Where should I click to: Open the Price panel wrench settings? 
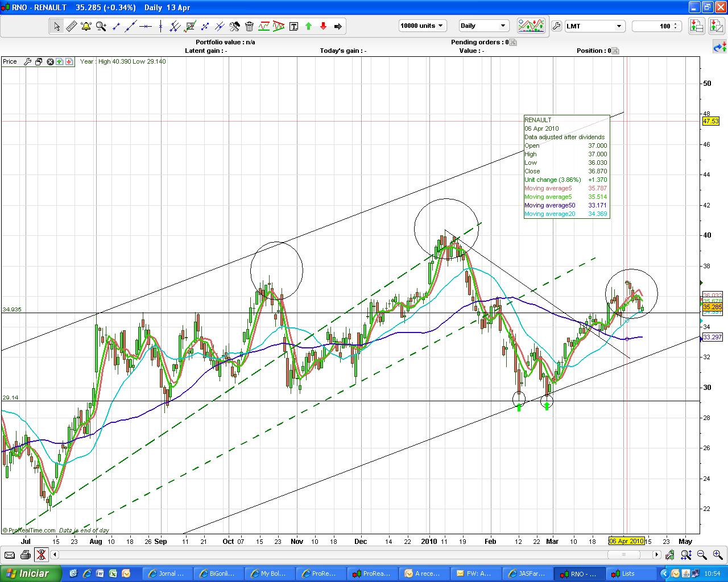click(27, 61)
